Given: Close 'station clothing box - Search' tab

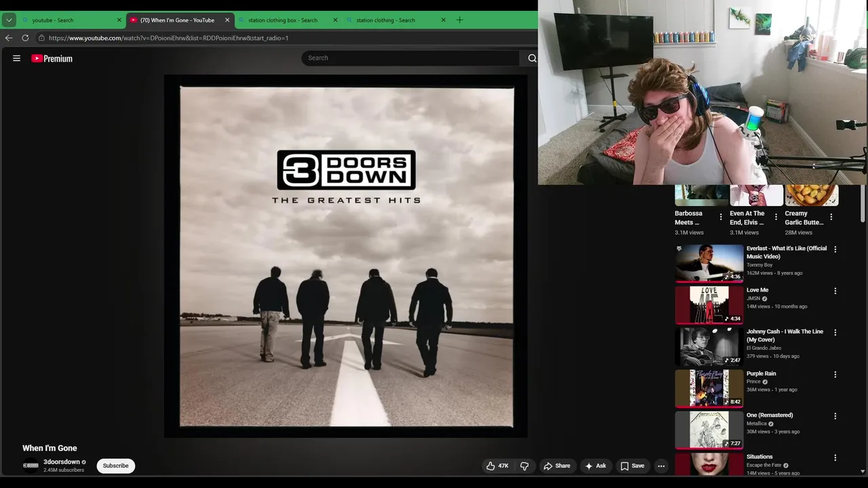Looking at the screenshot, I should tap(335, 20).
